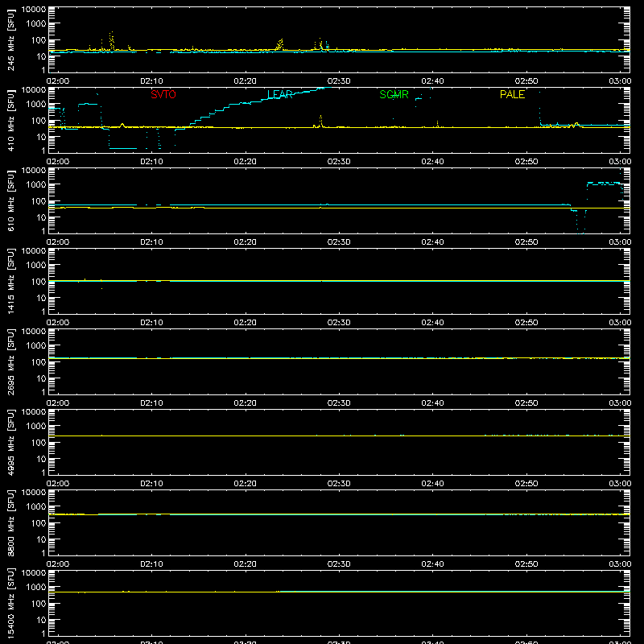
Task: Click the cyan LEAR station label
Action: click(279, 94)
